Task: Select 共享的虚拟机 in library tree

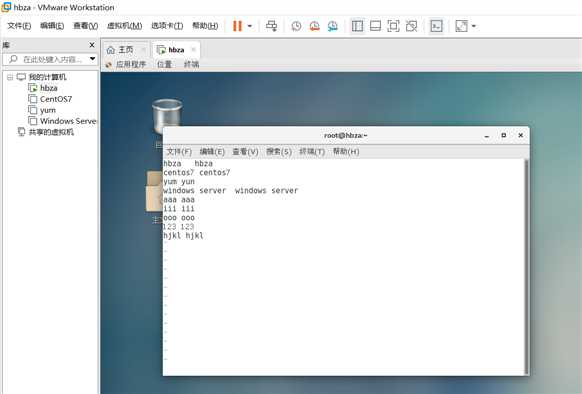Action: coord(51,132)
